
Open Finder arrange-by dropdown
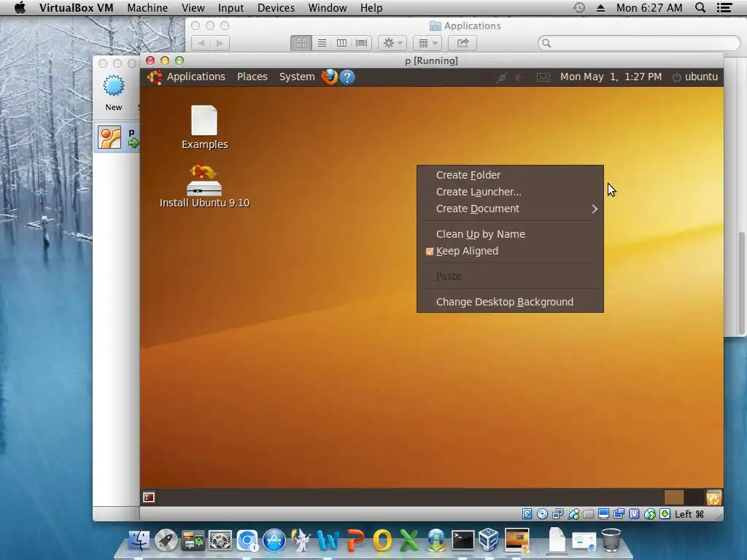[427, 43]
